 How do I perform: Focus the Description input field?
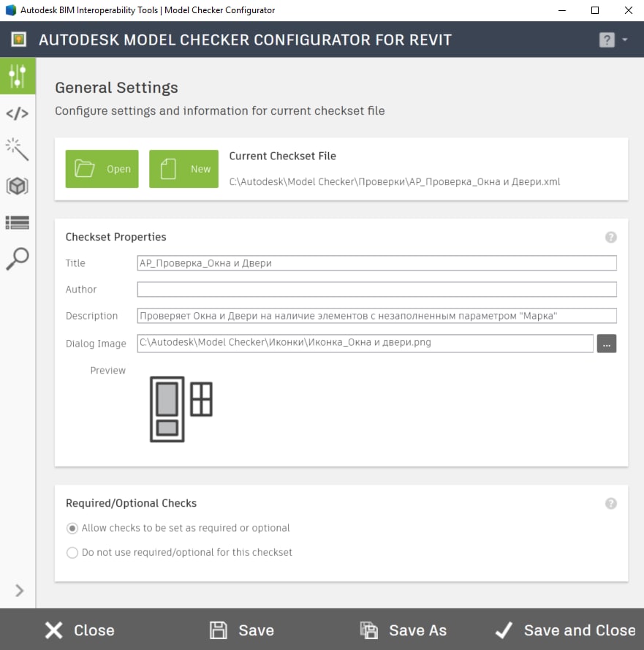pyautogui.click(x=376, y=316)
